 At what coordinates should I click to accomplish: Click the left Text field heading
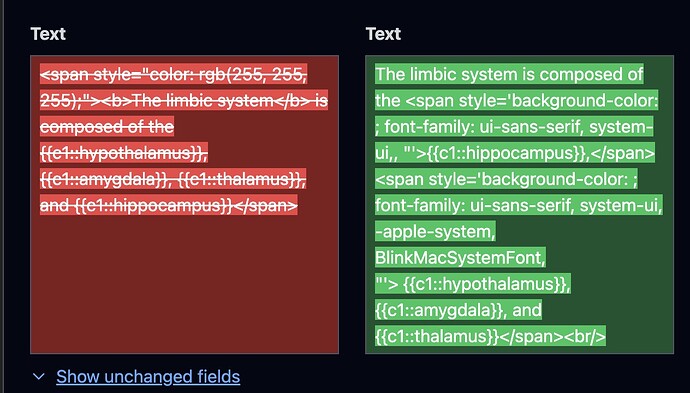click(x=48, y=34)
